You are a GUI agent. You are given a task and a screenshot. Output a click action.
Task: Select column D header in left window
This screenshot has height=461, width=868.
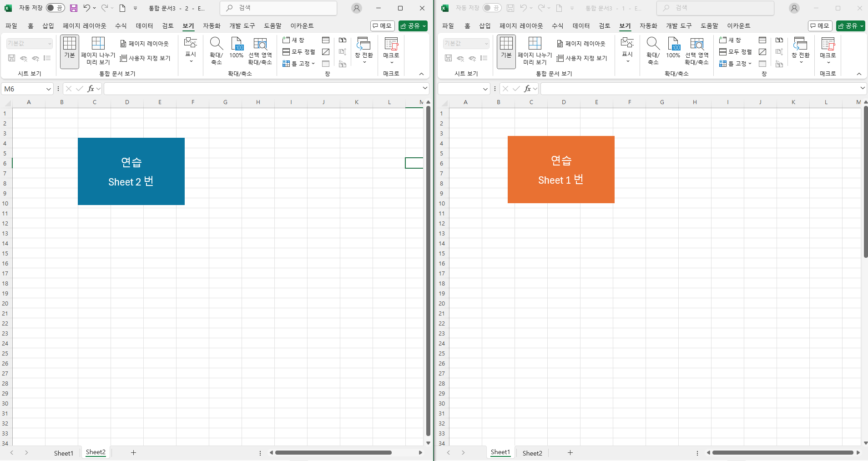pos(127,102)
